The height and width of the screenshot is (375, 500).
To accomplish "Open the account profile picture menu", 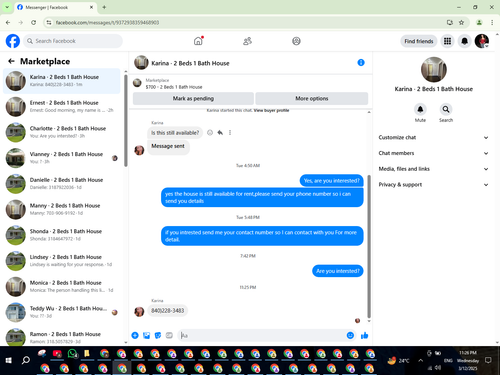I will click(x=482, y=41).
